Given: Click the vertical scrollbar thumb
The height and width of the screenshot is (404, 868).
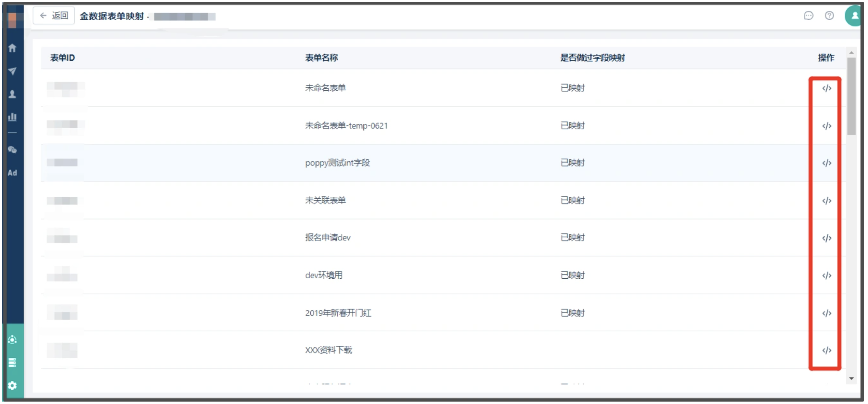Looking at the screenshot, I should point(851,96).
